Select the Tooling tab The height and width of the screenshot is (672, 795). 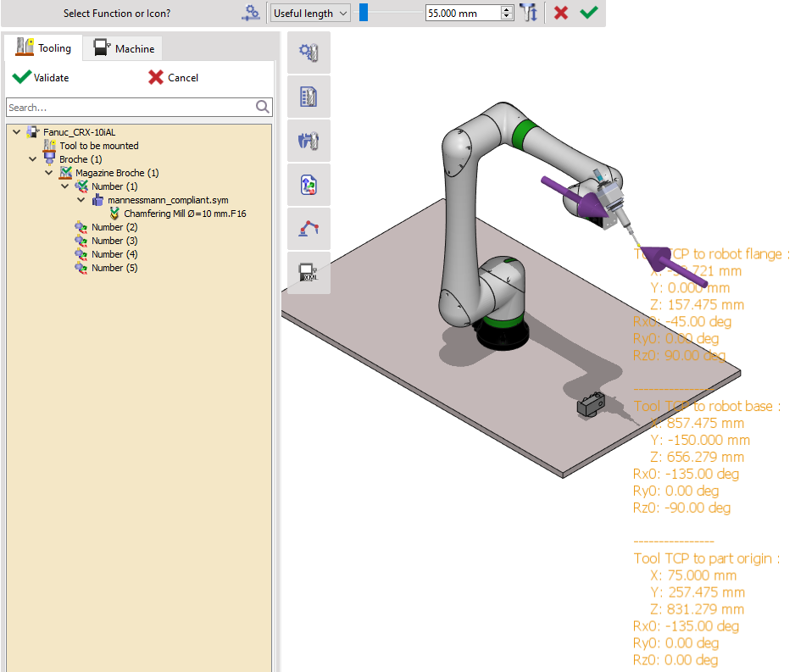[44, 48]
